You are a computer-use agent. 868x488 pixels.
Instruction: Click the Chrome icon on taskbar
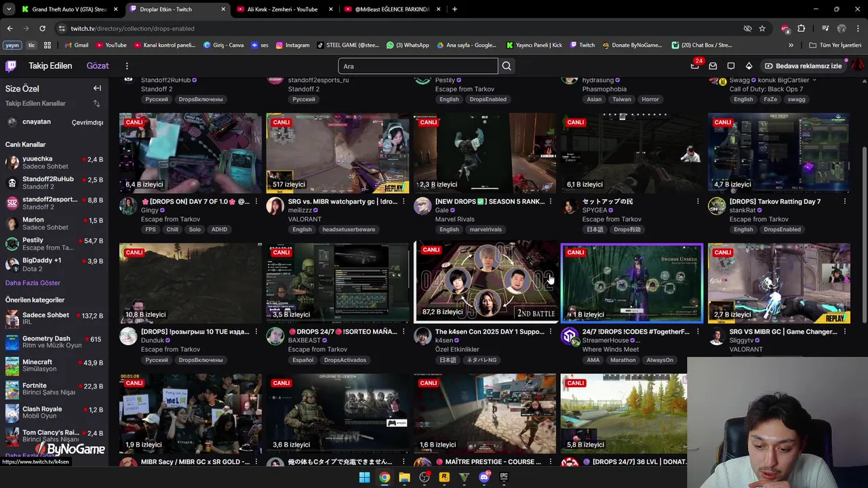click(x=384, y=477)
